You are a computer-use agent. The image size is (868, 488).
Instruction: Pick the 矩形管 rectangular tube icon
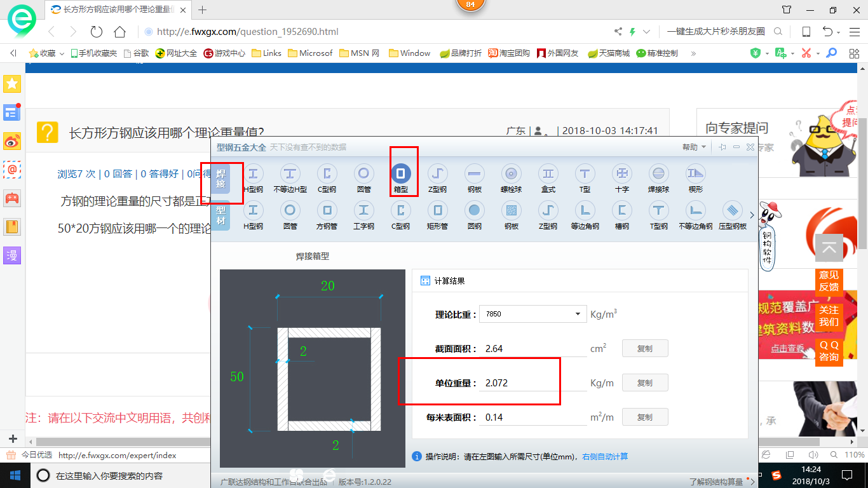(437, 210)
